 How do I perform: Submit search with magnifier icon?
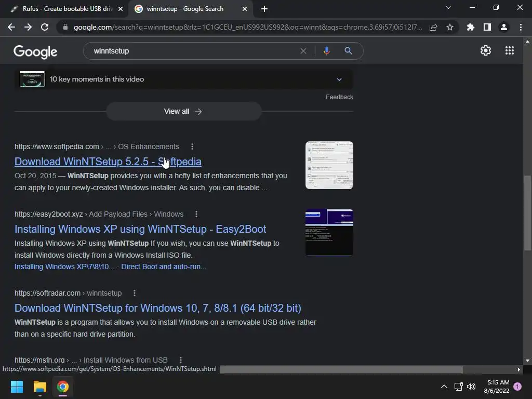348,51
